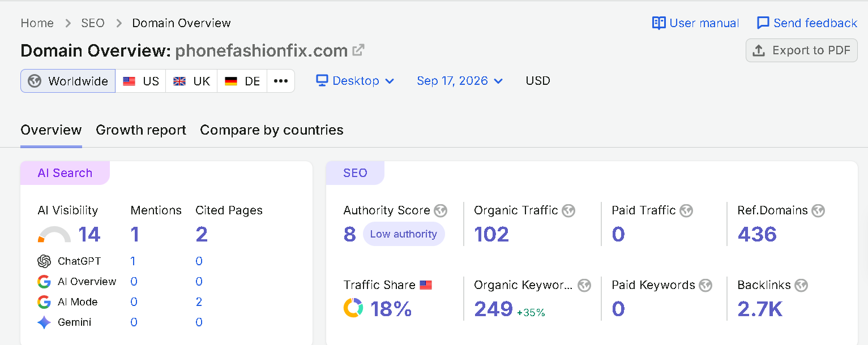Open more countries ellipsis menu

click(x=281, y=81)
